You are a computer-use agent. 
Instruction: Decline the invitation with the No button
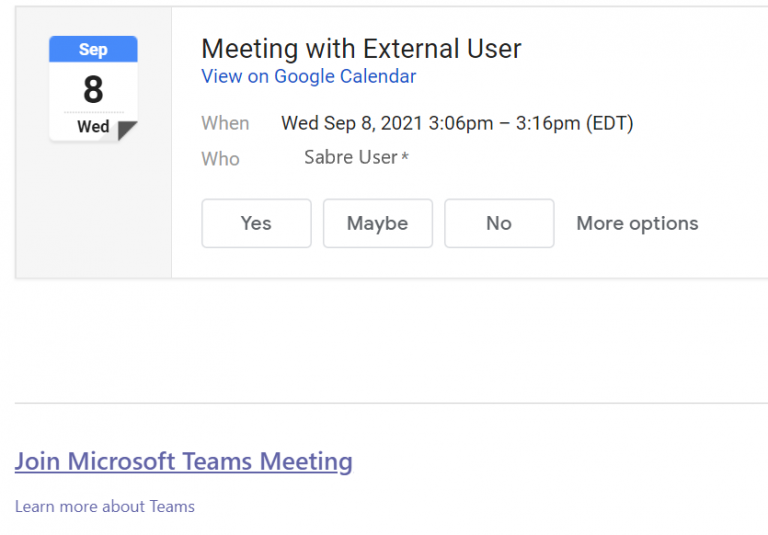[x=498, y=223]
